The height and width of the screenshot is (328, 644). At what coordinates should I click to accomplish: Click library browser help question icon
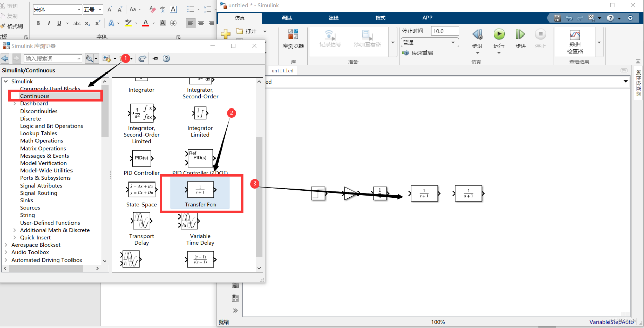coord(166,59)
